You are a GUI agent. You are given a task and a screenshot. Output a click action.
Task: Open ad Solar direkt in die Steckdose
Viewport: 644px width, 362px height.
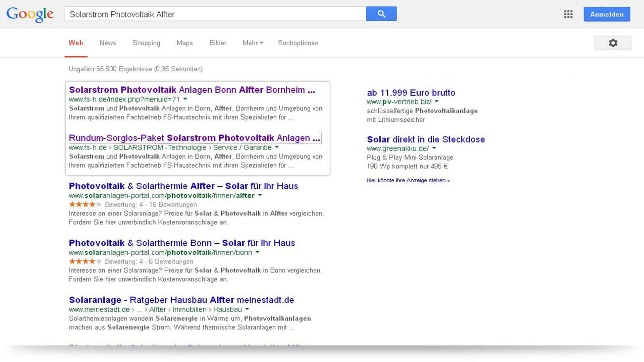click(426, 139)
